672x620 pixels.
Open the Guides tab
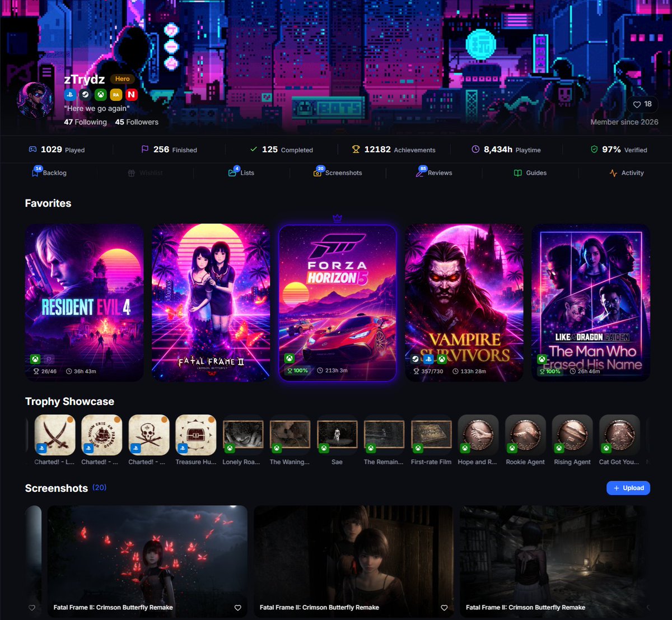click(530, 173)
